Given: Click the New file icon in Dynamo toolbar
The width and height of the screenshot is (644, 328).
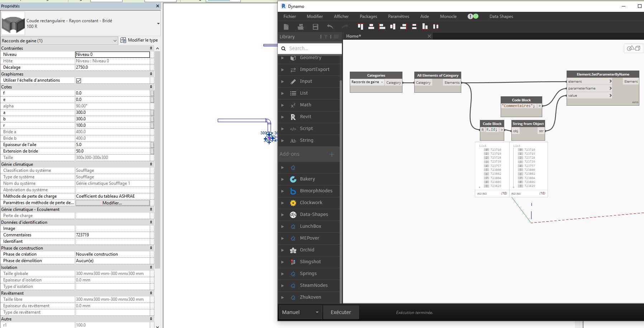Looking at the screenshot, I should (286, 27).
